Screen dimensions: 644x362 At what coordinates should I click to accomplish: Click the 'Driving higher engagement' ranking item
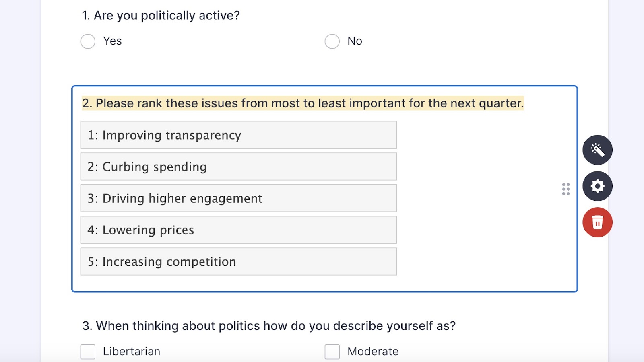[238, 198]
